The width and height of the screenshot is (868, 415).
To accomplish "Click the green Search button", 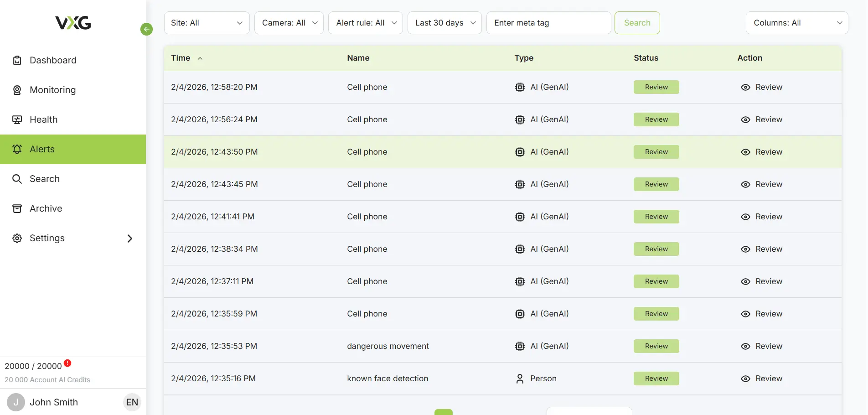I will 637,23.
